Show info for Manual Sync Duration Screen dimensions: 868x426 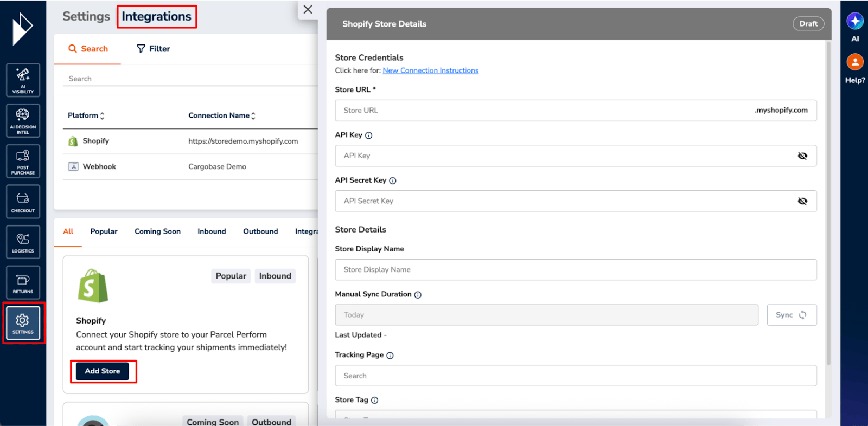pyautogui.click(x=418, y=295)
